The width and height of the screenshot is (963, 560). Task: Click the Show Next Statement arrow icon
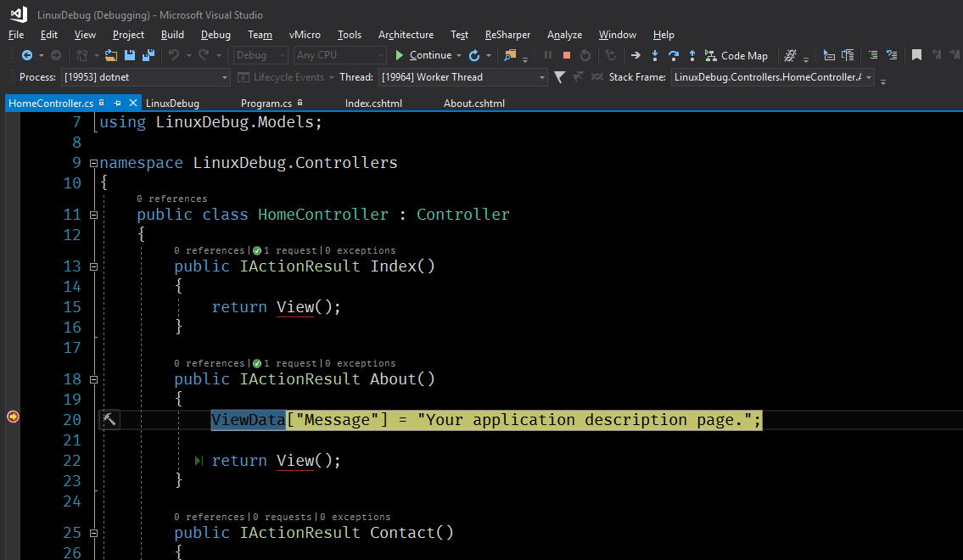click(635, 55)
